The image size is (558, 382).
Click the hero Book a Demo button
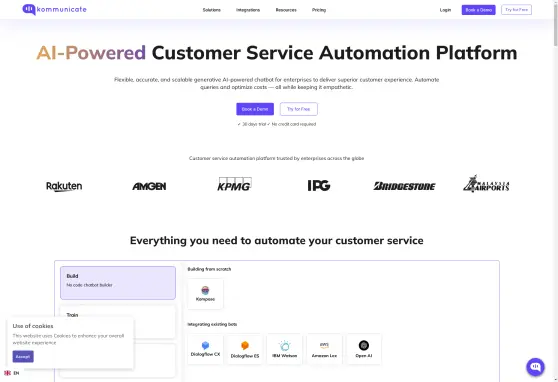coord(255,109)
